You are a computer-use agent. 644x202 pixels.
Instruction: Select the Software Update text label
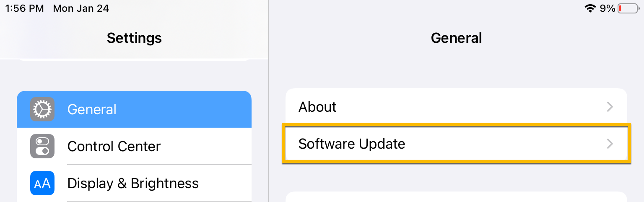352,144
